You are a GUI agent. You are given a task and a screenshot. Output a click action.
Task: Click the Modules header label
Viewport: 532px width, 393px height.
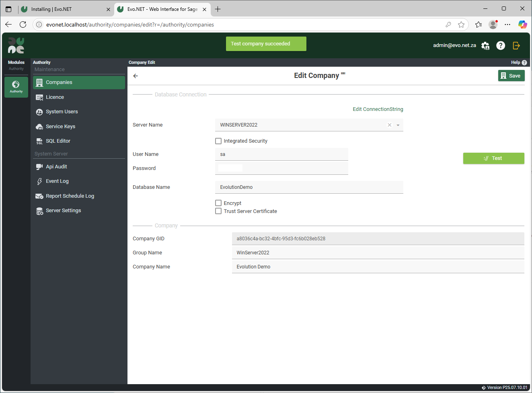16,62
